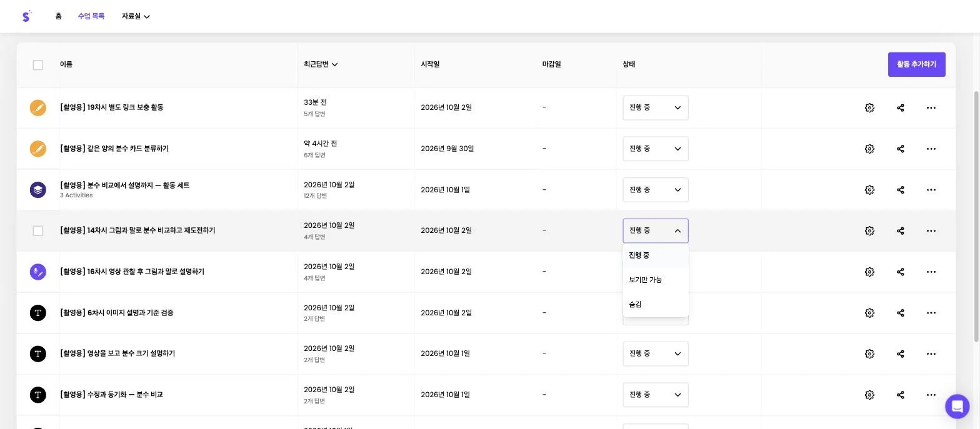980x429 pixels.
Task: Open the chat support bubble
Action: [x=957, y=407]
